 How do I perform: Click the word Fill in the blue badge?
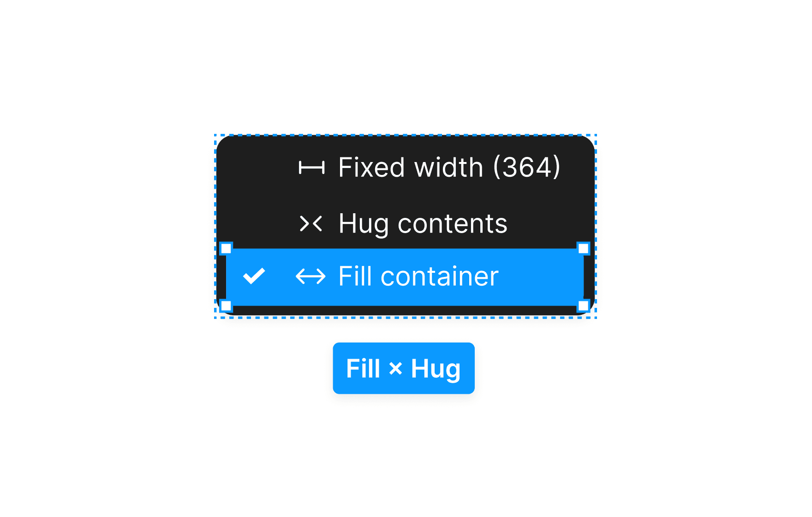tap(364, 368)
